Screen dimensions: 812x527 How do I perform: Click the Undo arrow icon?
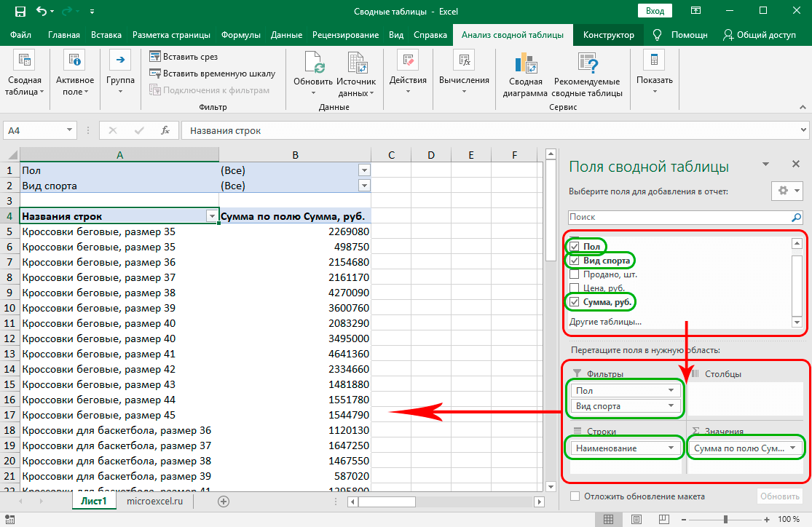[x=42, y=12]
